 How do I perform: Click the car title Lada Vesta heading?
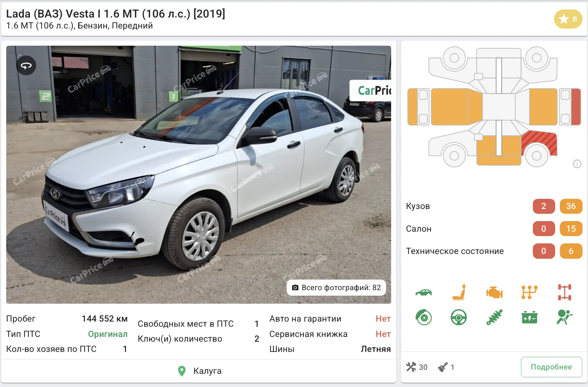(116, 14)
